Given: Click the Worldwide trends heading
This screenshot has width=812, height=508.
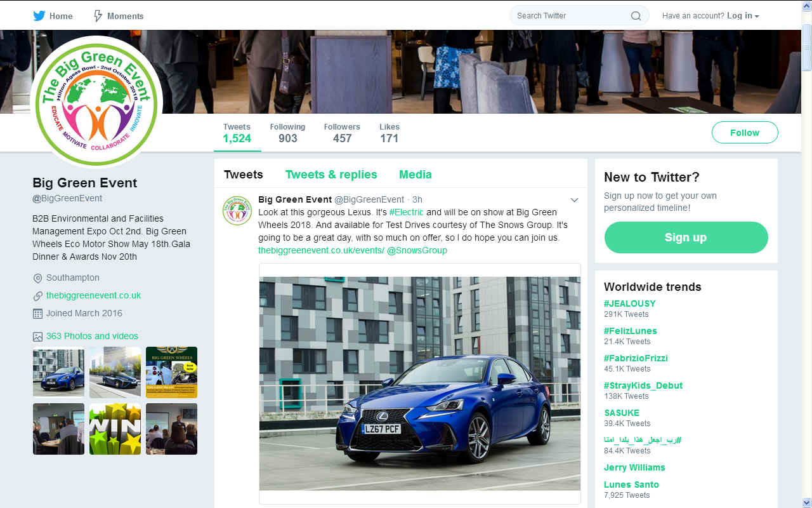Looking at the screenshot, I should 653,287.
